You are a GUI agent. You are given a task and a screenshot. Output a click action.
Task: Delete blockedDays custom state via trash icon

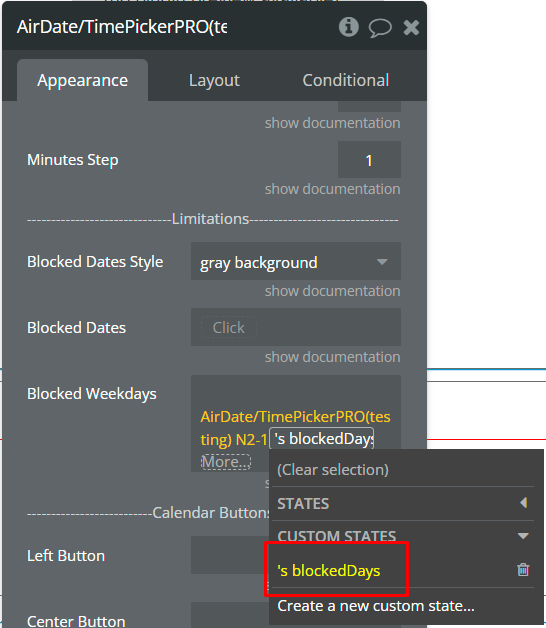pos(523,569)
